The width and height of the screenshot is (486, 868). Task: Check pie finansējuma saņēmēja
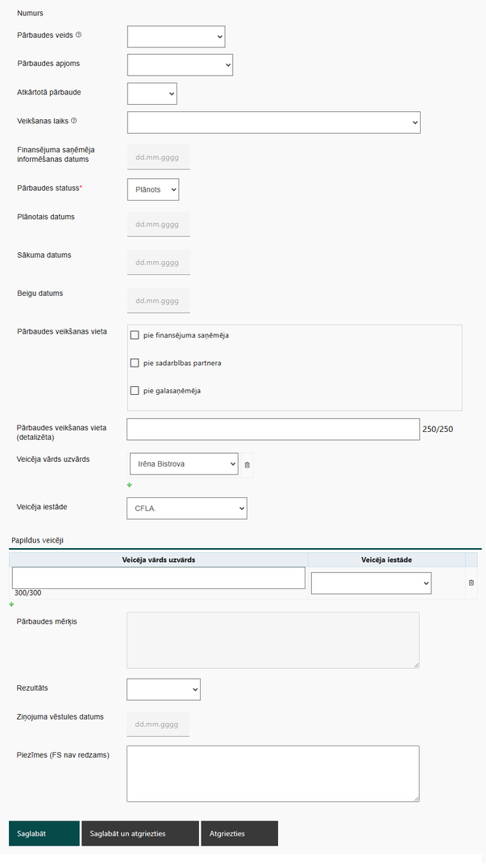[x=135, y=335]
